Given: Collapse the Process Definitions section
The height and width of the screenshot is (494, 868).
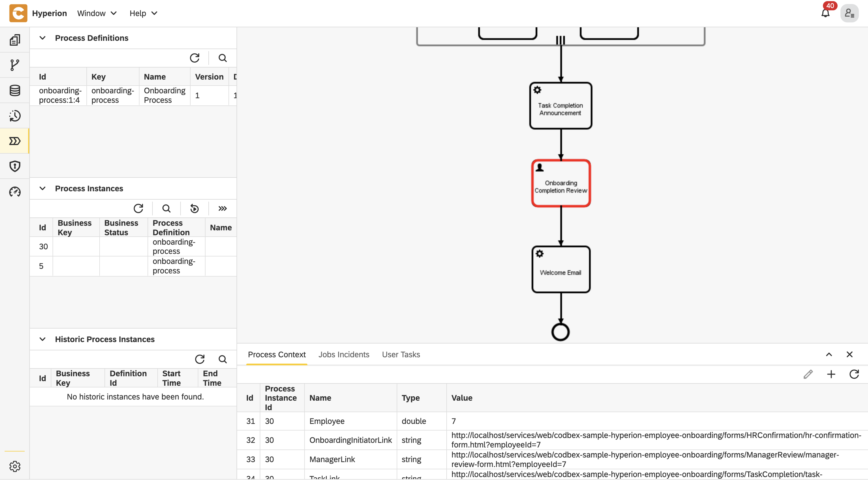Looking at the screenshot, I should click(42, 38).
